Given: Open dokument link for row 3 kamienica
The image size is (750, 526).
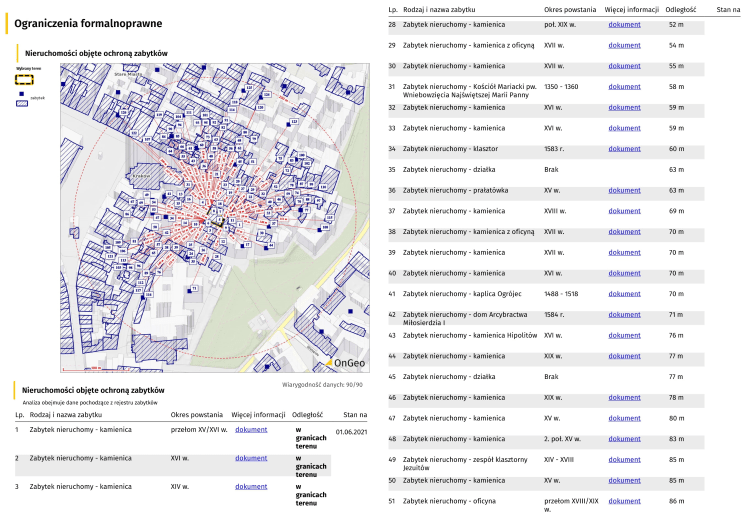Looking at the screenshot, I should (x=251, y=486).
